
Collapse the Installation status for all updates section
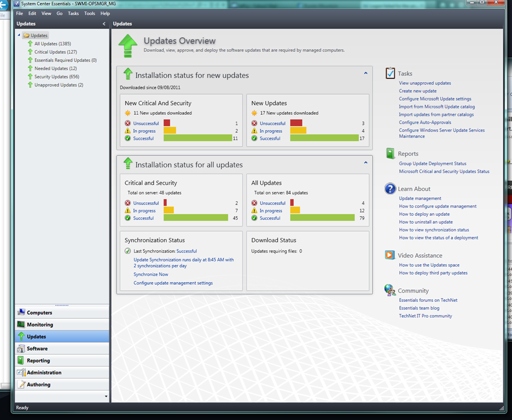coord(366,162)
